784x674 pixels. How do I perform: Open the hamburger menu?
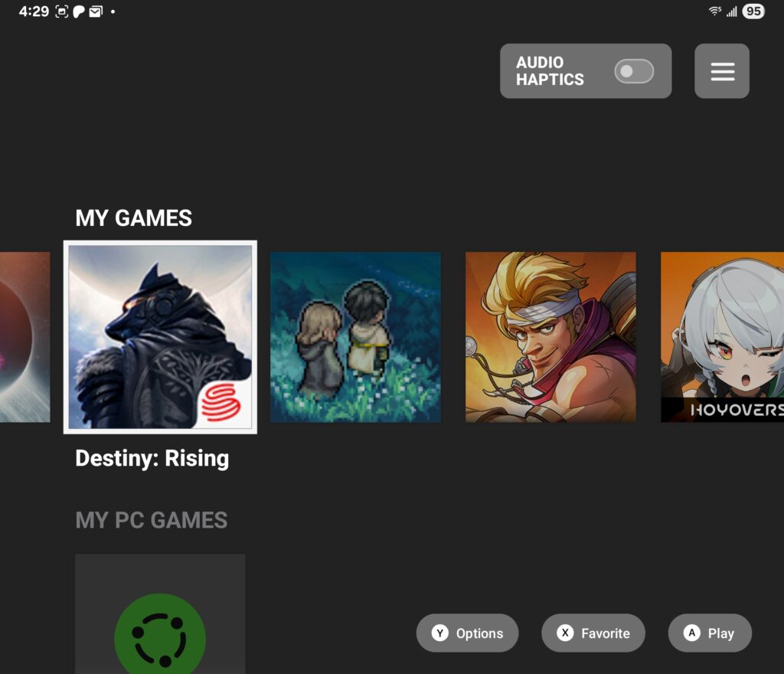coord(721,71)
